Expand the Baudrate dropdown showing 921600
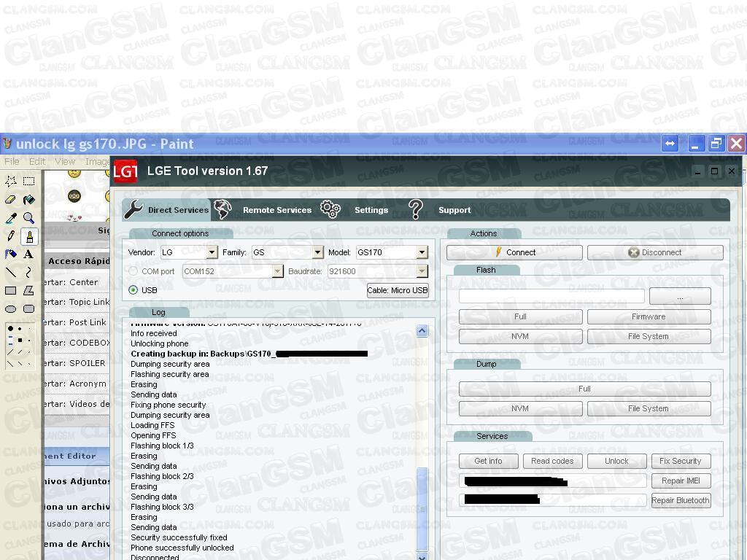 tap(422, 271)
